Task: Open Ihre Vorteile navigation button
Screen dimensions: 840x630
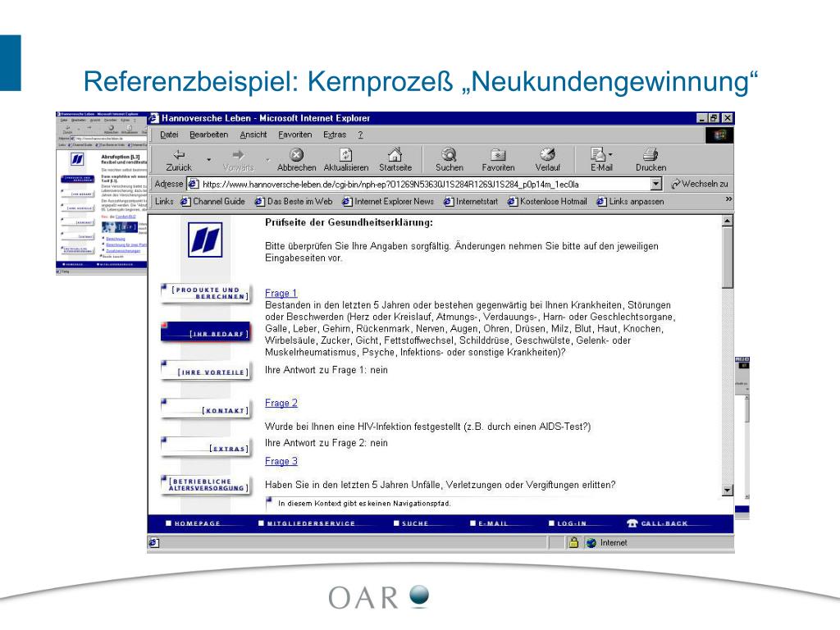Action: [205, 370]
